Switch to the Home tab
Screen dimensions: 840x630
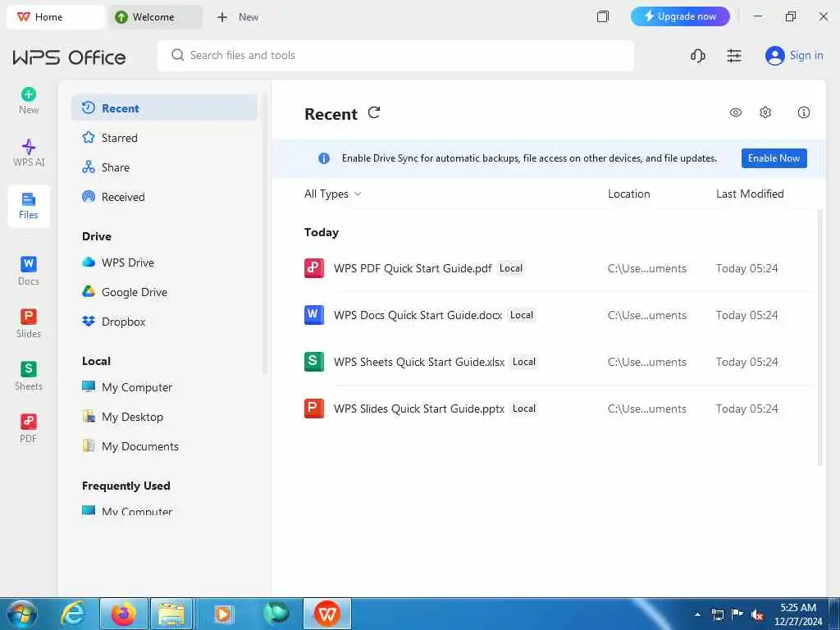point(55,17)
